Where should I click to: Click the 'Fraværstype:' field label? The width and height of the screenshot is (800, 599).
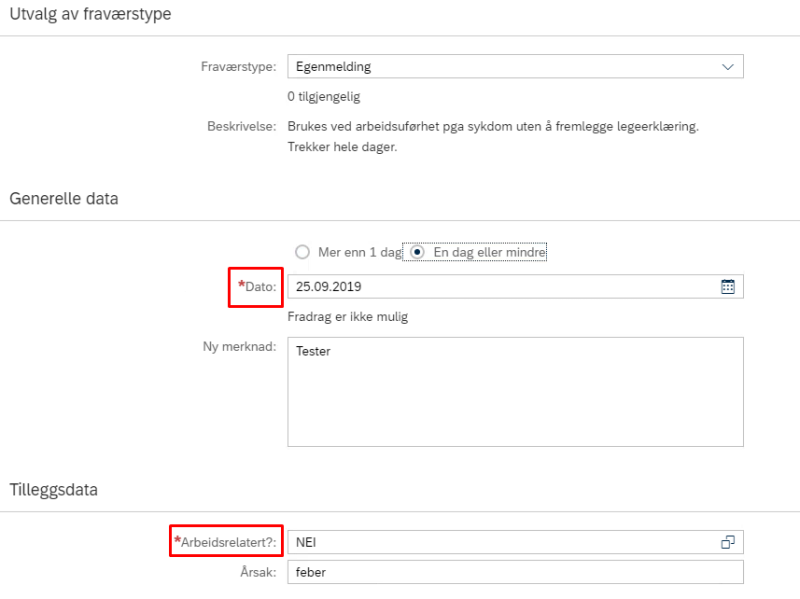click(238, 67)
